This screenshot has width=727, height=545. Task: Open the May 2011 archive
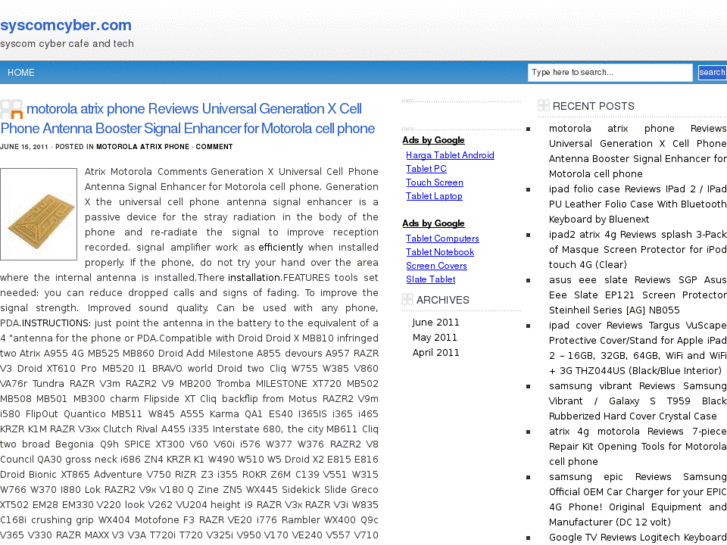coord(434,337)
